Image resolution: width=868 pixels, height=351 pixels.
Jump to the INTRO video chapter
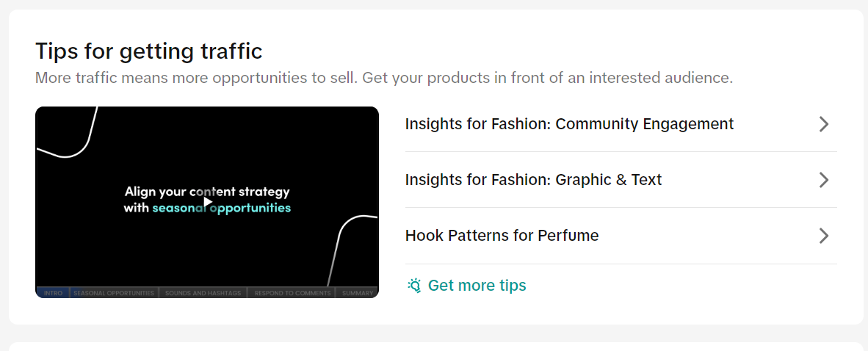click(53, 293)
